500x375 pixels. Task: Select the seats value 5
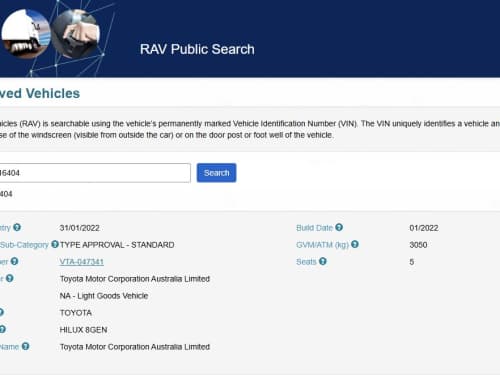point(412,262)
